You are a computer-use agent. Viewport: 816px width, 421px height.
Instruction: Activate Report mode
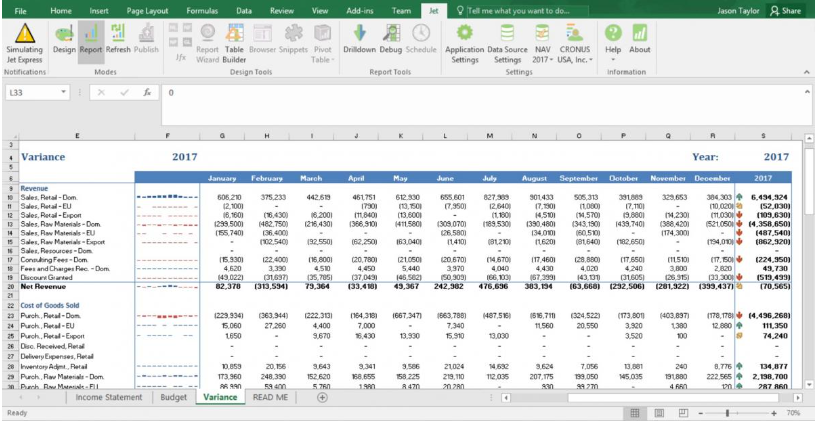pos(91,40)
